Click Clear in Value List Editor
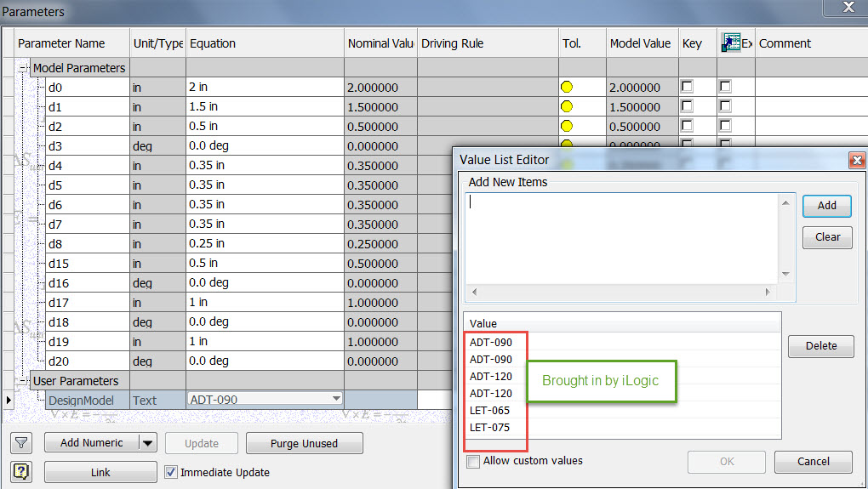This screenshot has width=868, height=489. (x=827, y=237)
